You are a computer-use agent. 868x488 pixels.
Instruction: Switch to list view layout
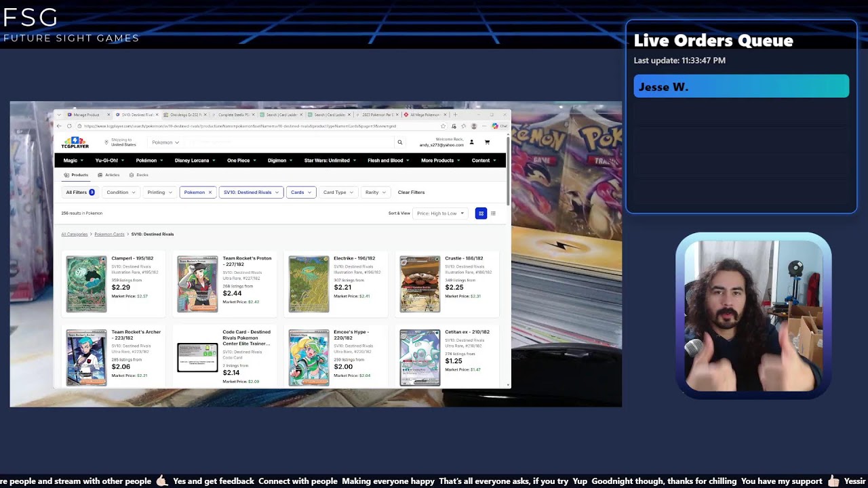pyautogui.click(x=493, y=213)
